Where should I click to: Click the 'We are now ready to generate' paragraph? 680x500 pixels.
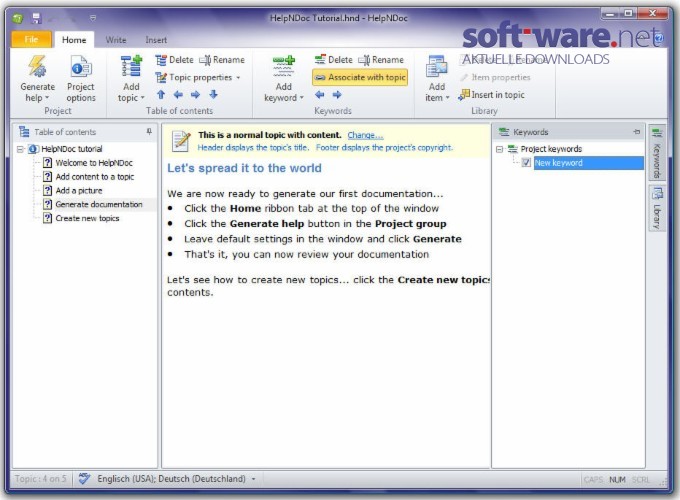pyautogui.click(x=305, y=193)
